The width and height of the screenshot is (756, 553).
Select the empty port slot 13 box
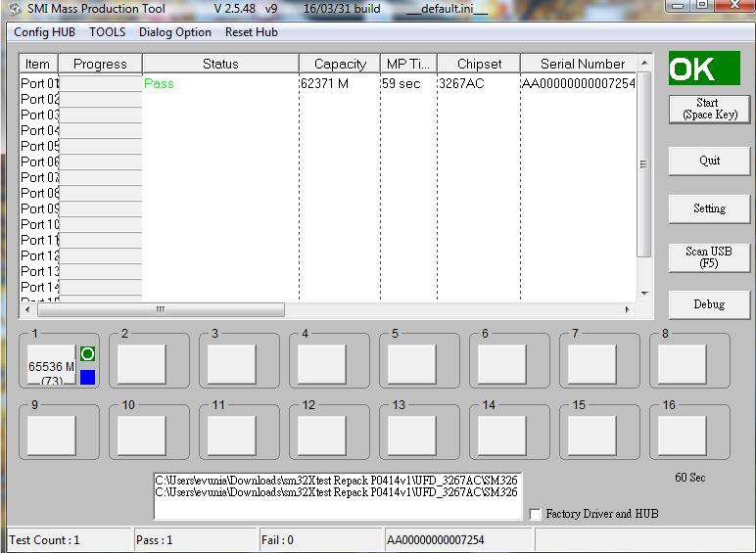click(x=412, y=436)
